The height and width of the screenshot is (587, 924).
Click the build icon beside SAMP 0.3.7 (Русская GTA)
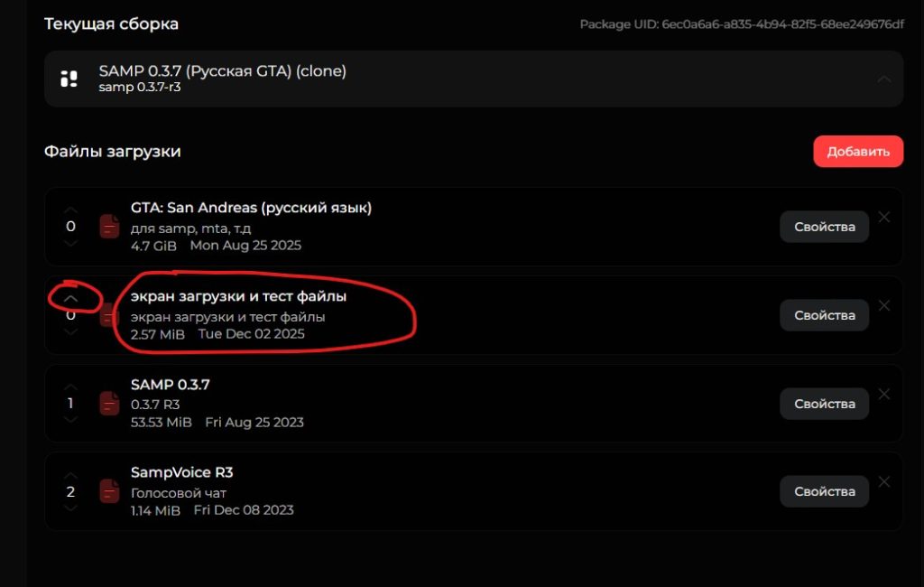[x=69, y=79]
